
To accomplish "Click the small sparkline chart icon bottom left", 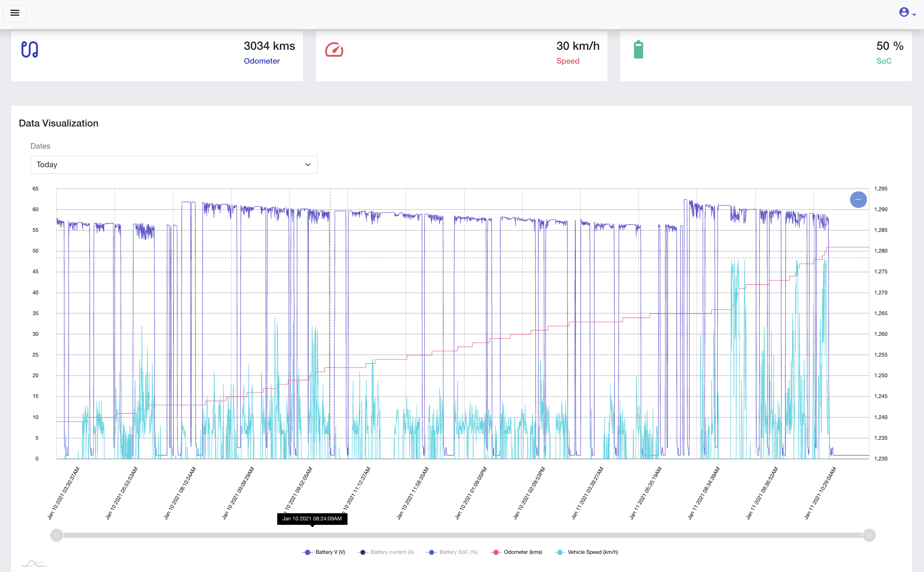I will [x=35, y=563].
